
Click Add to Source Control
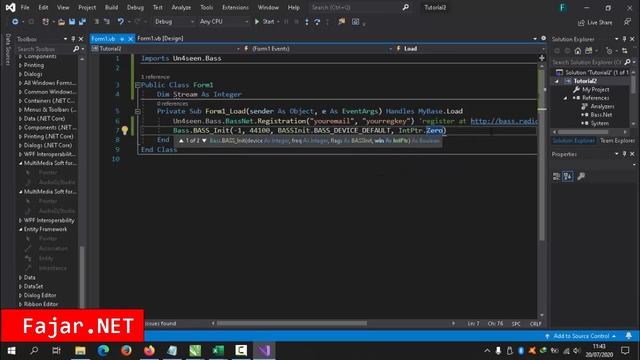point(581,336)
